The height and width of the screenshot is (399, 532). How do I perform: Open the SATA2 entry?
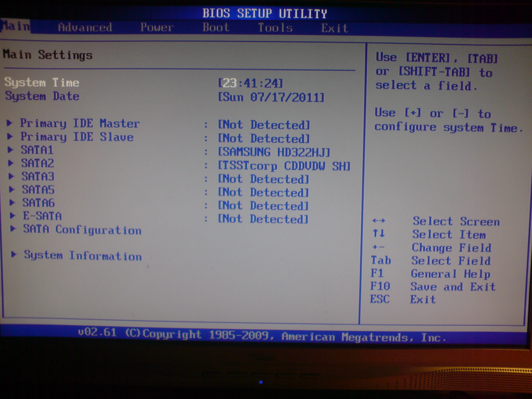[x=37, y=163]
